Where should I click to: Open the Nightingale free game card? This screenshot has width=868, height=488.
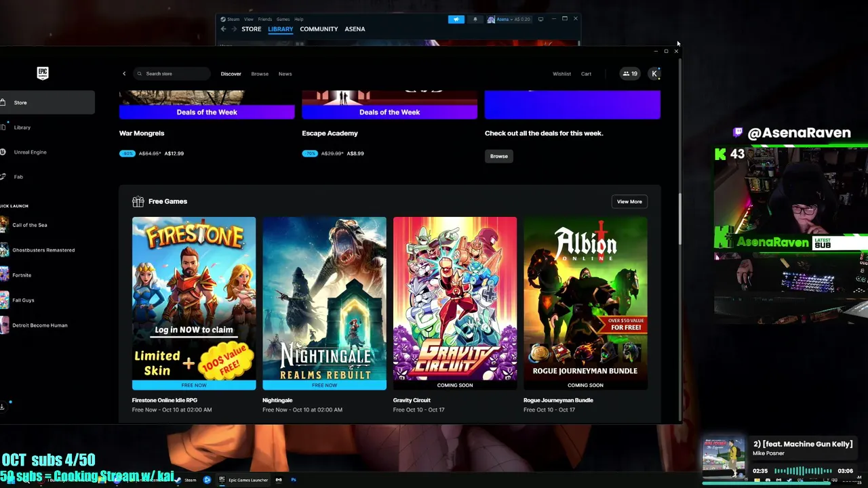[324, 303]
